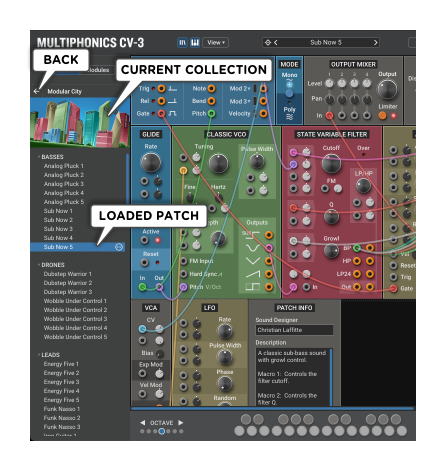The image size is (446, 471).
Task: Collapse the LEADS category
Action: click(49, 355)
